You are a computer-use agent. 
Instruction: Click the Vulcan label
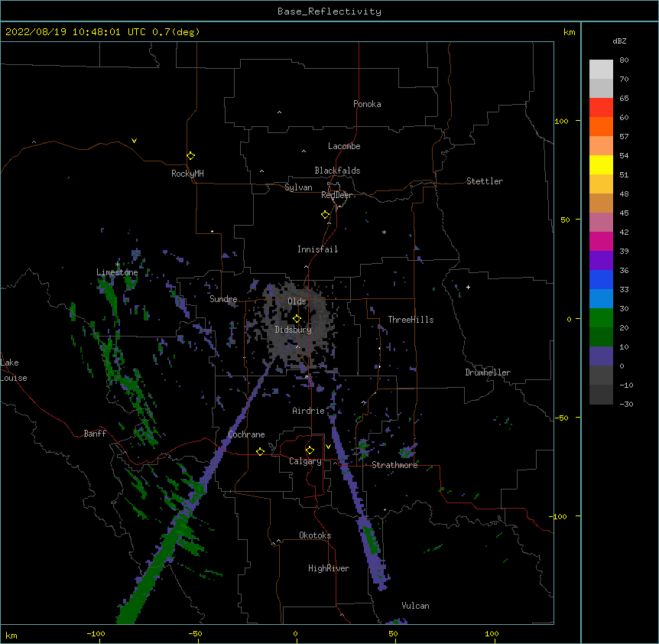(415, 606)
